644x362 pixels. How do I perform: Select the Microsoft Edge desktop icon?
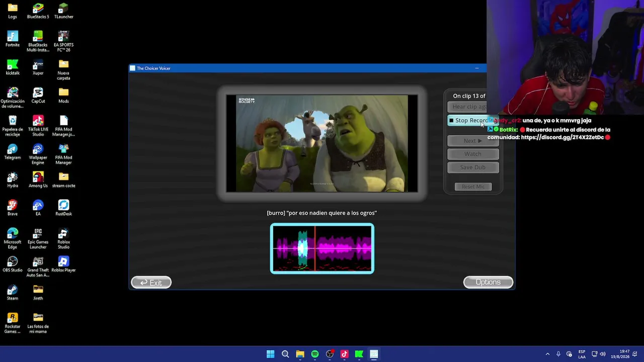coord(13,238)
